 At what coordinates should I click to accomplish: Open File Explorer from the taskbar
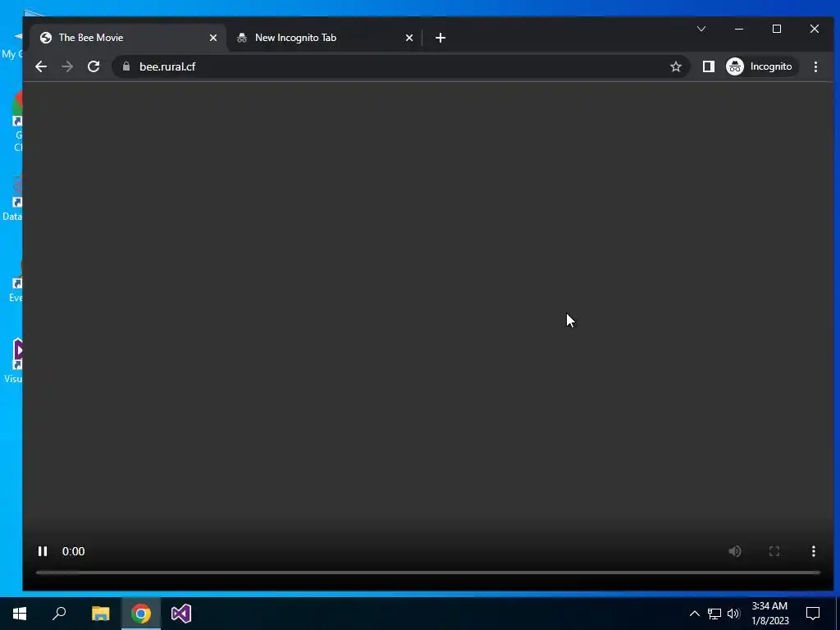[100, 614]
